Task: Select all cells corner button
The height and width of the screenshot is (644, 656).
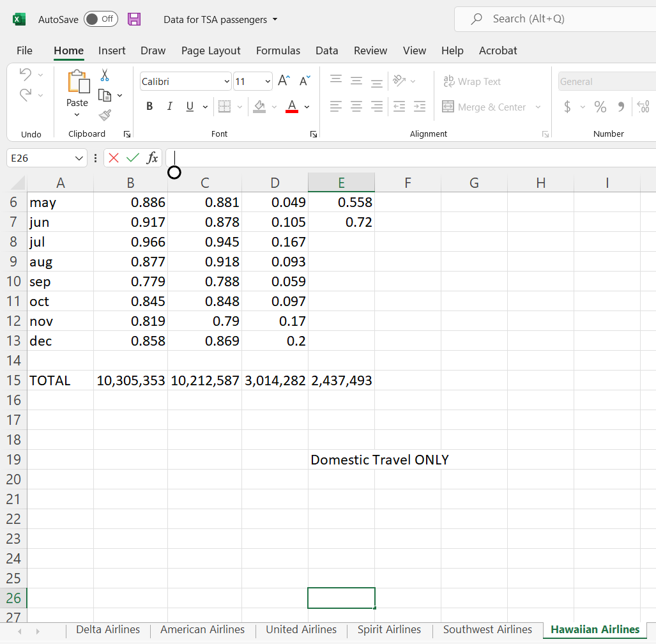Action: pos(17,183)
